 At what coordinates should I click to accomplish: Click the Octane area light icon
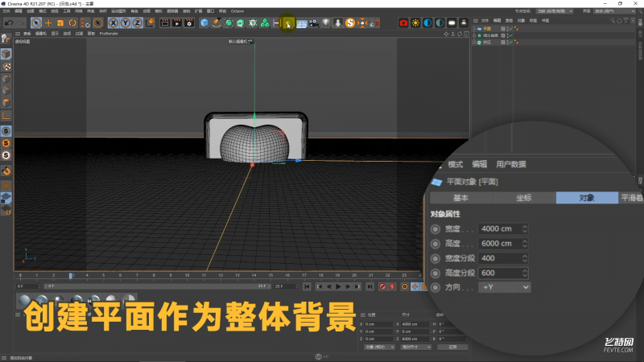452,23
